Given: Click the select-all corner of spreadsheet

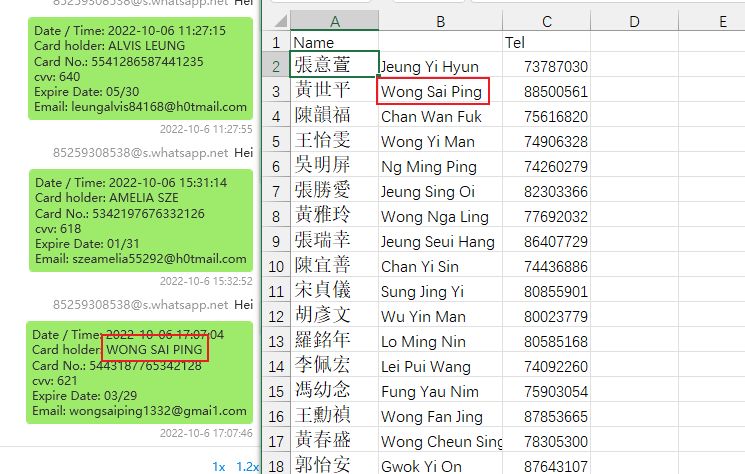Looking at the screenshot, I should [x=276, y=20].
